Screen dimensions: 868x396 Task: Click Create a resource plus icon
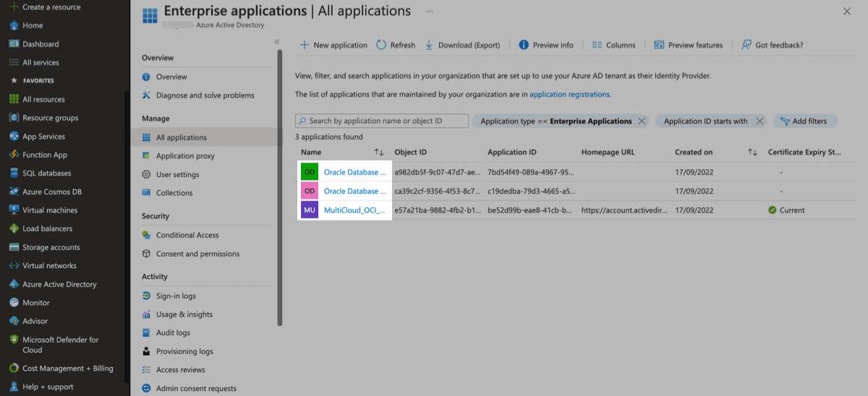(x=14, y=7)
